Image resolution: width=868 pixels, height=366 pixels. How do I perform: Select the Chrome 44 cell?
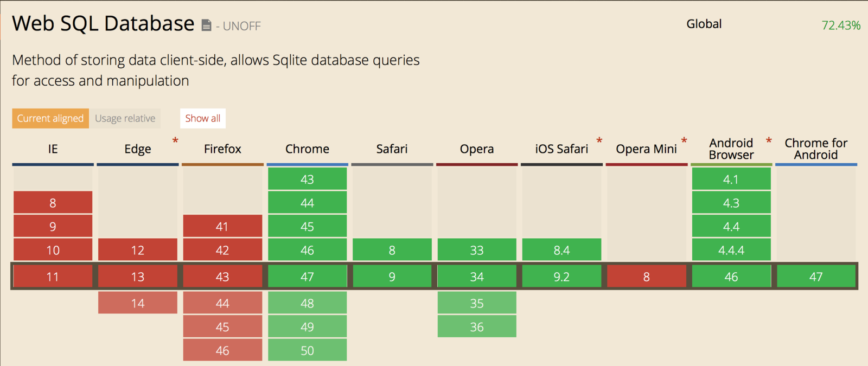point(307,203)
